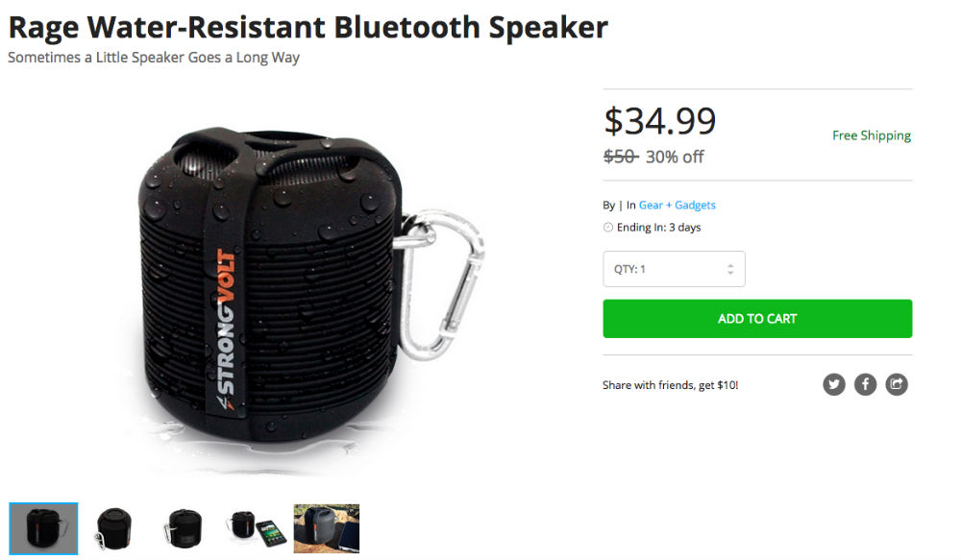Select the second thumbnail showing speaker top

114,528
